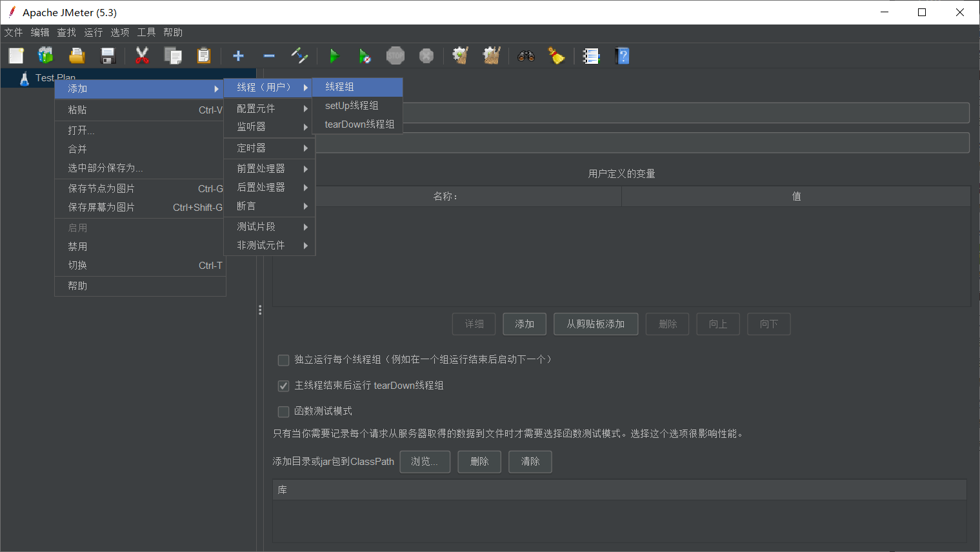Clear all results using the broom icon

click(556, 55)
